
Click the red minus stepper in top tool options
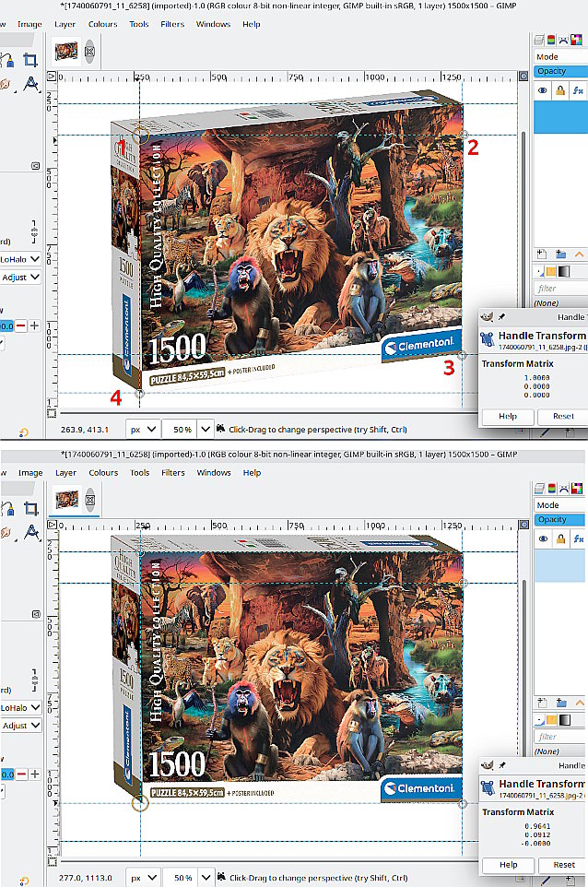click(21, 325)
